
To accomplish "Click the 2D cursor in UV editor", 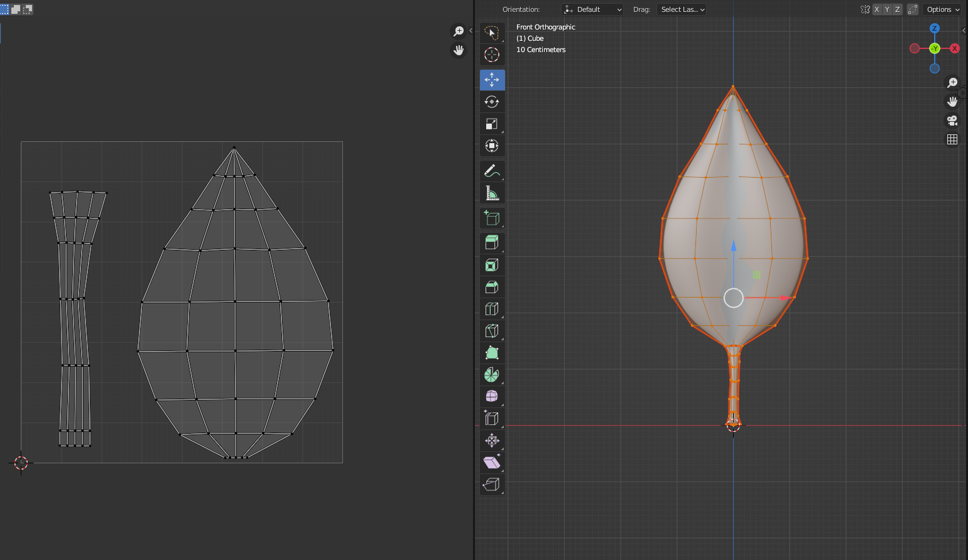I will click(x=21, y=463).
